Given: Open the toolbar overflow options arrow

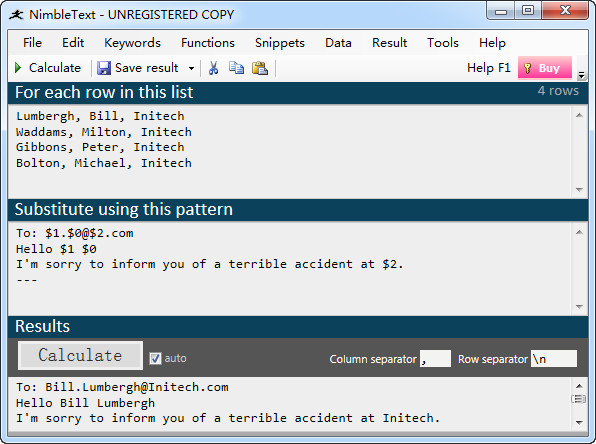Looking at the screenshot, I should [581, 75].
